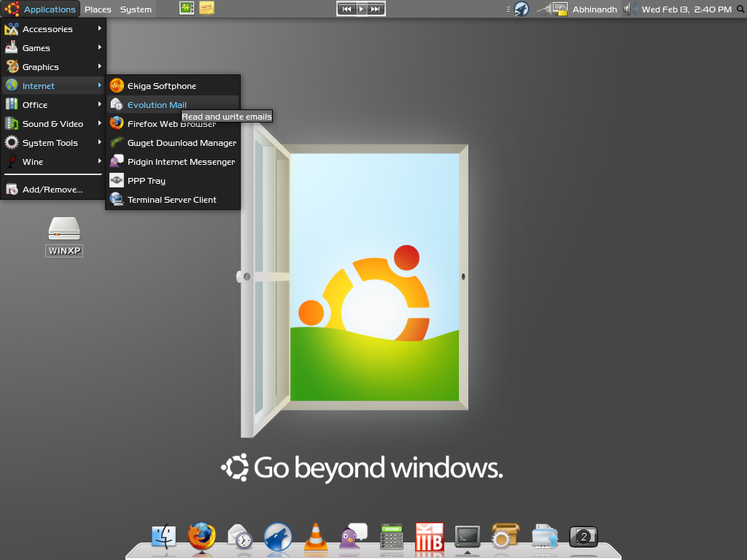Open Finder-style file manager in the dock
This screenshot has width=747, height=560.
(164, 537)
